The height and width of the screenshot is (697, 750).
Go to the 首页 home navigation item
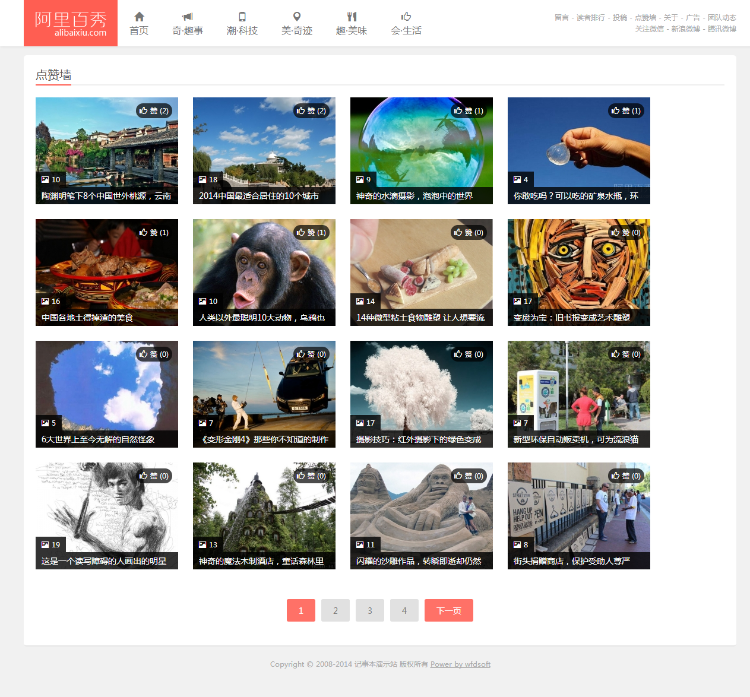coord(139,23)
